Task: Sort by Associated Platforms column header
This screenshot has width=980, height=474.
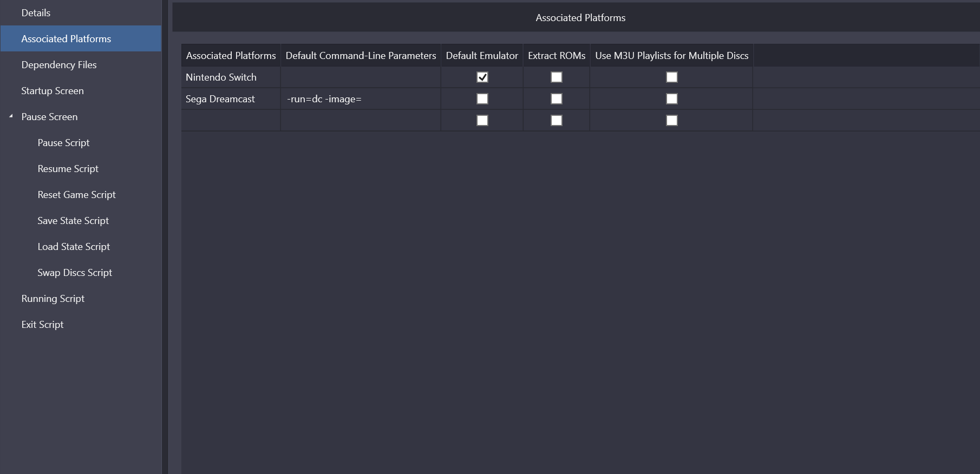Action: point(231,56)
